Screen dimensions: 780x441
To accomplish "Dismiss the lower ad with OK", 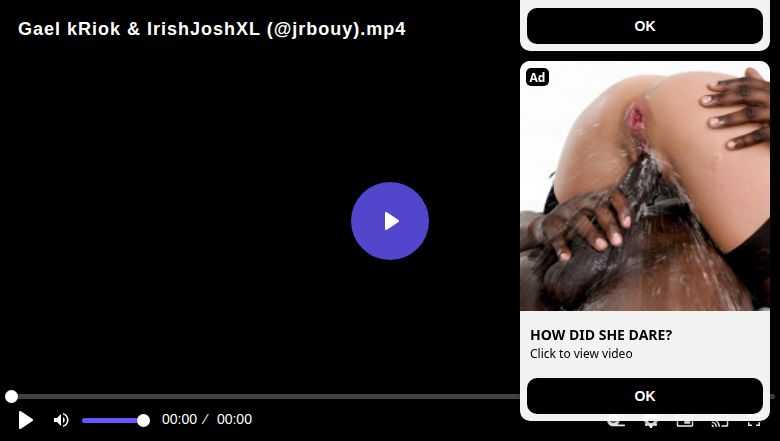I will [645, 396].
